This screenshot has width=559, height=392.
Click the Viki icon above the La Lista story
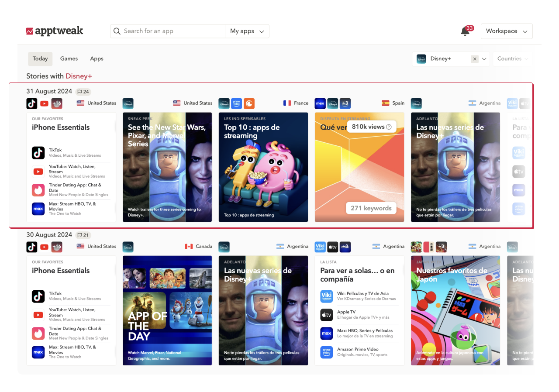coord(320,247)
